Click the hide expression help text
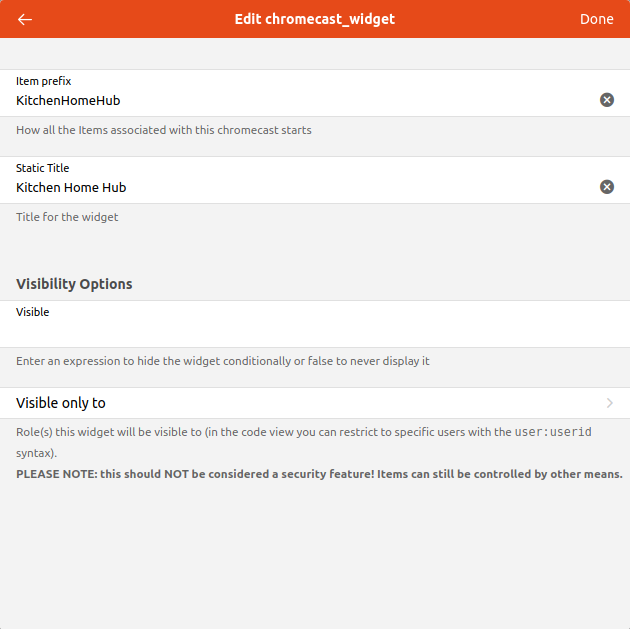Image resolution: width=630 pixels, height=629 pixels. click(x=223, y=361)
